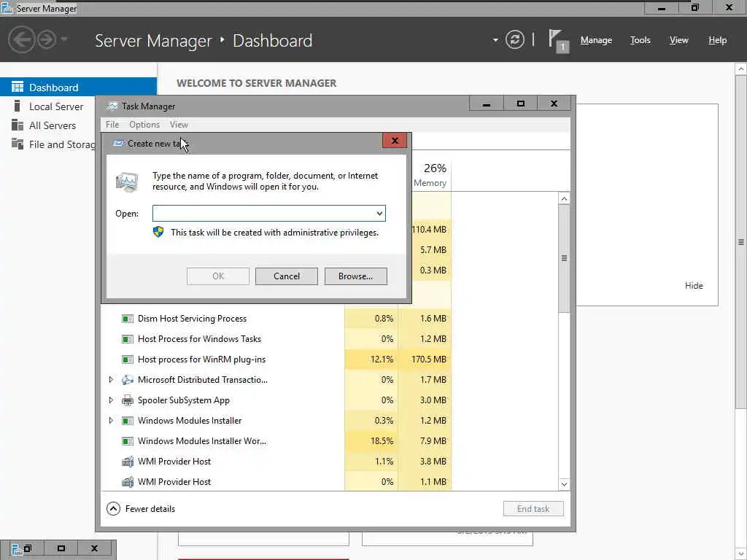Image resolution: width=747 pixels, height=560 pixels.
Task: Open the Task Manager View menu
Action: 179,124
